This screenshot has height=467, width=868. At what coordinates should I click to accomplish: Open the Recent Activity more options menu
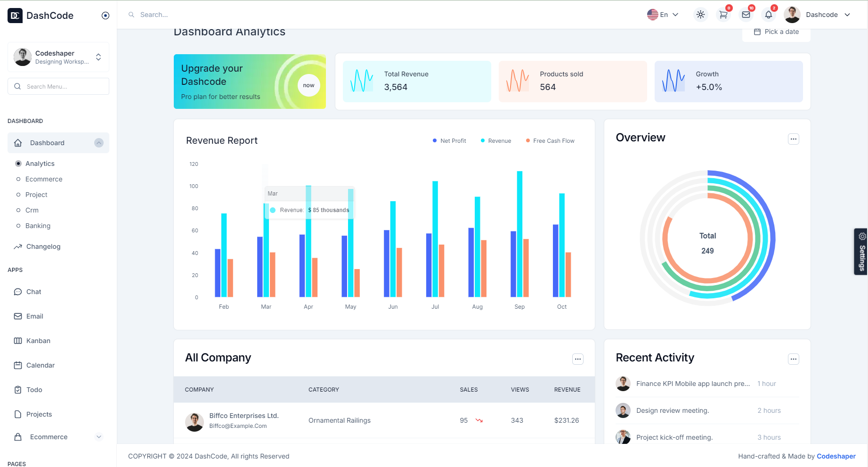794,359
